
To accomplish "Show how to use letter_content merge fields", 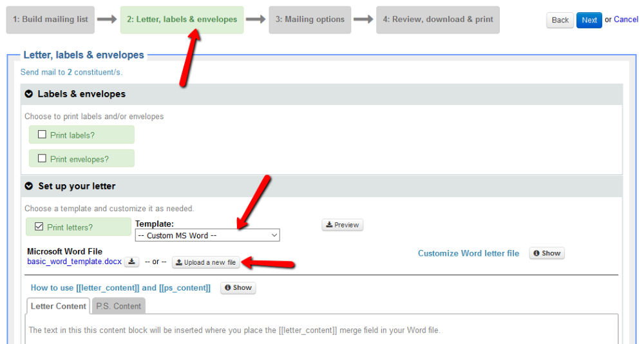I will 238,288.
